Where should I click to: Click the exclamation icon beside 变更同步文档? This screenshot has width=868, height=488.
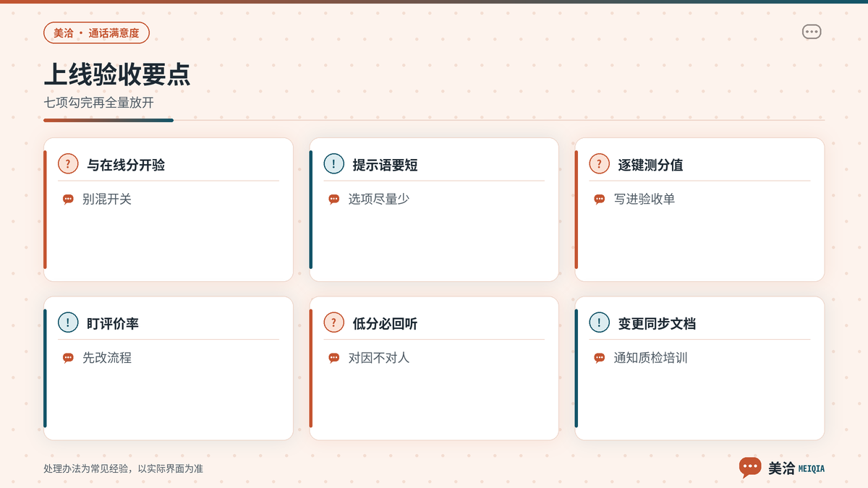click(599, 322)
